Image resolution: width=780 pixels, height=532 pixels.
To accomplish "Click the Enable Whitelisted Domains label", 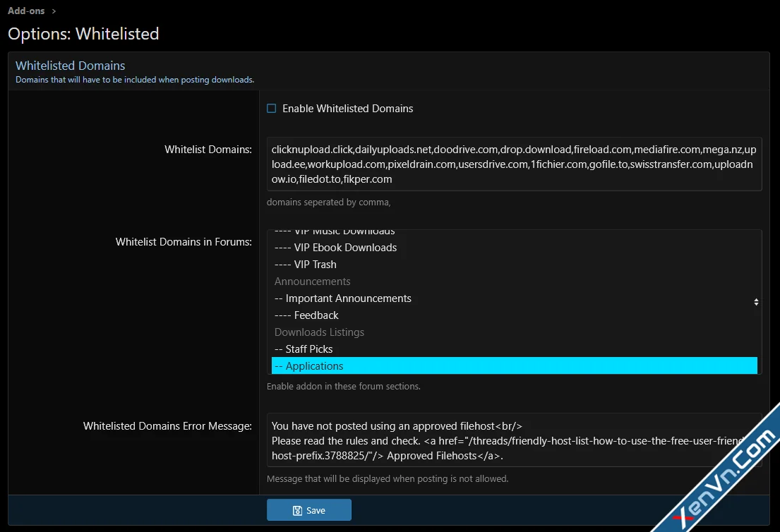I will [348, 109].
